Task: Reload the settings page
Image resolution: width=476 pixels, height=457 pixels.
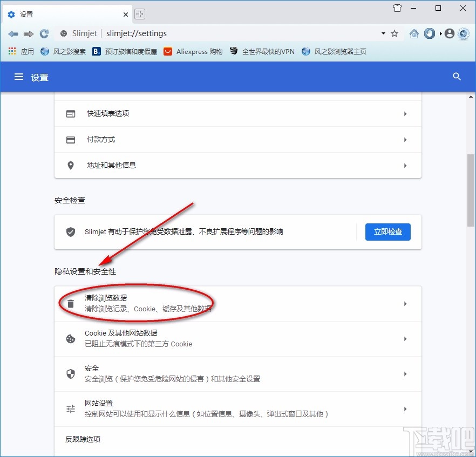Action: pos(44,33)
